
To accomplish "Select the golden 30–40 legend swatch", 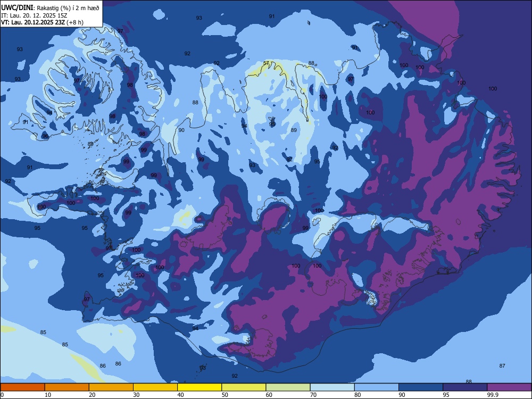I will (x=155, y=387).
